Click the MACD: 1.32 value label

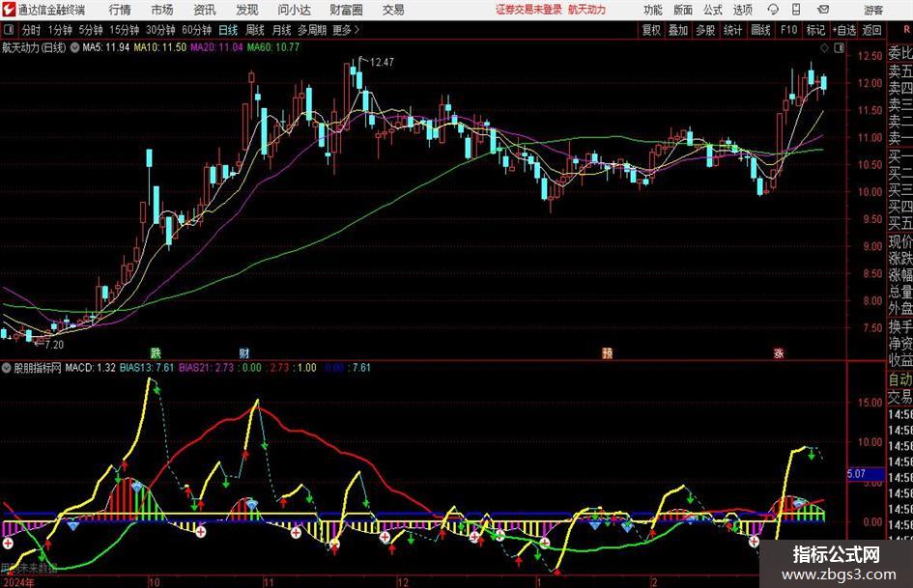[x=90, y=368]
